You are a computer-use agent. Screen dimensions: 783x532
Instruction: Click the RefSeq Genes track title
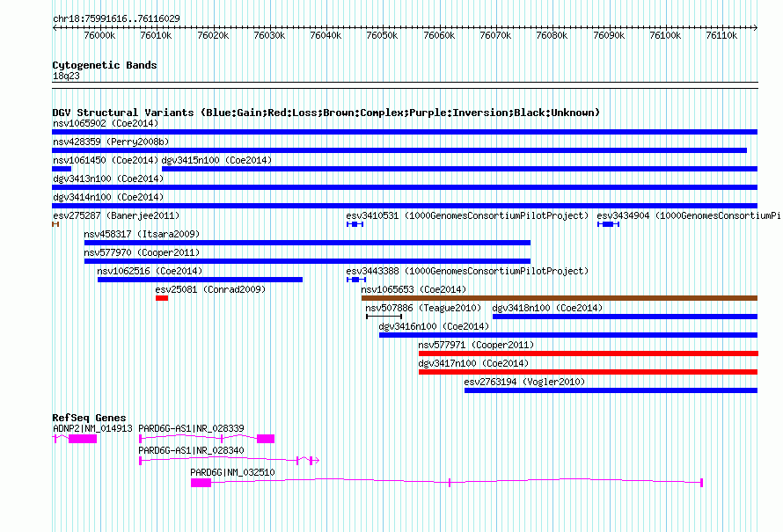coord(89,418)
